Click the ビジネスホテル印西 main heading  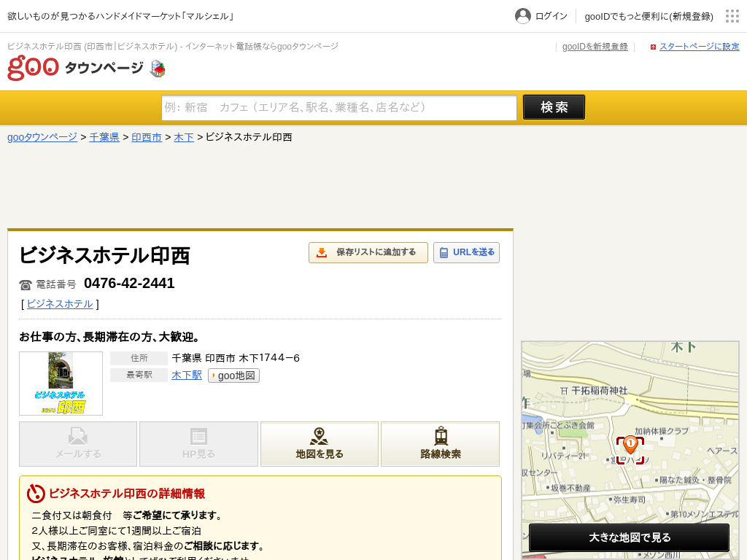[104, 255]
